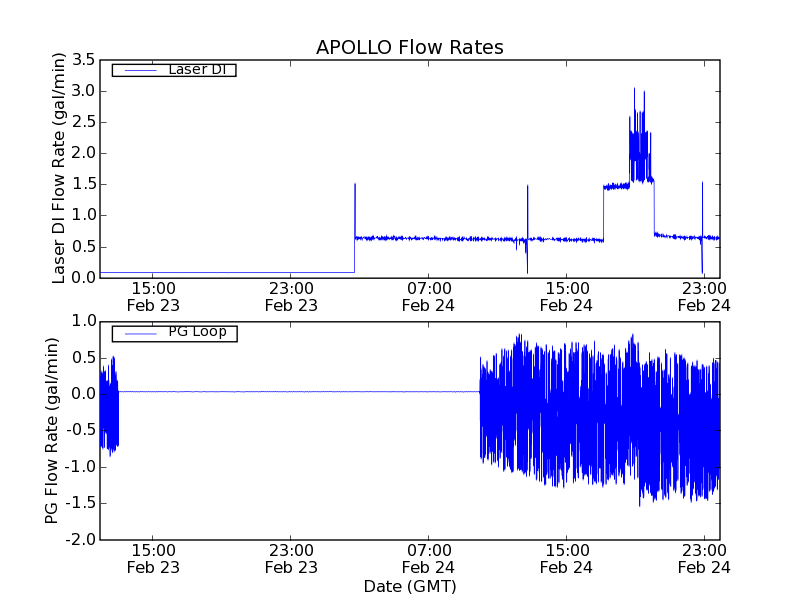Click the -1.5 tick on the PG axis
The image size is (800, 600).
tap(81, 504)
